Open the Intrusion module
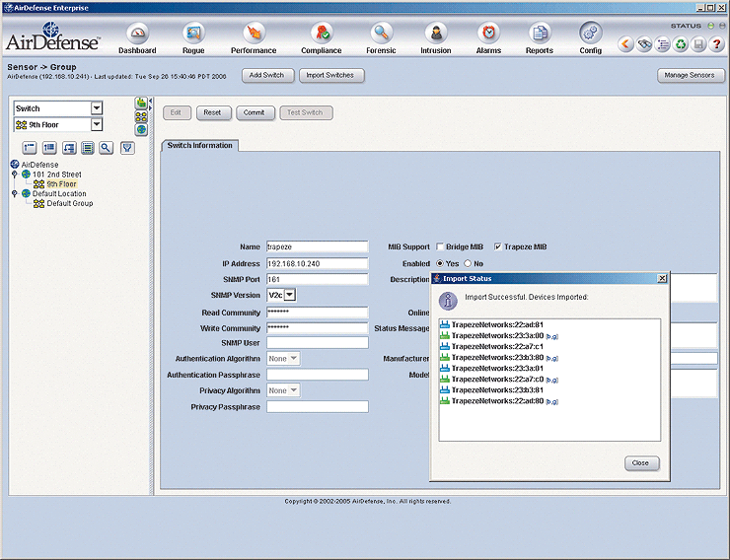The image size is (730, 560). (436, 38)
